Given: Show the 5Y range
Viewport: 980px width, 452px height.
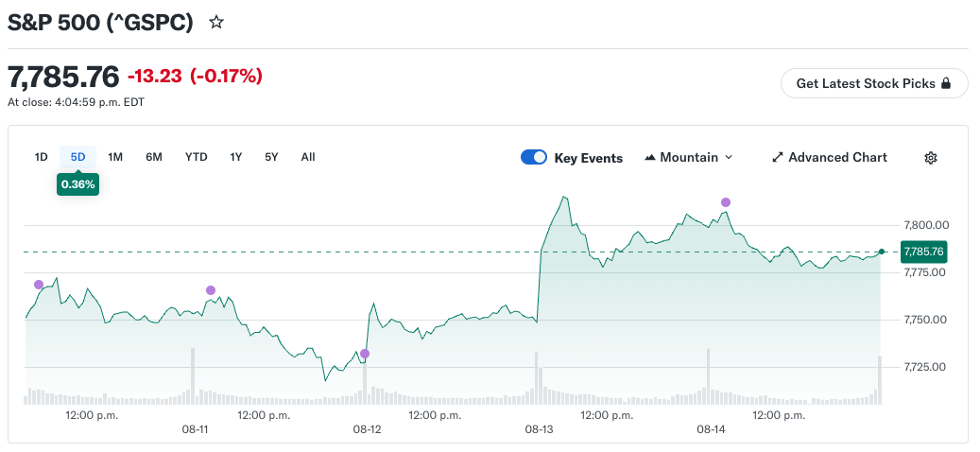Looking at the screenshot, I should point(271,157).
